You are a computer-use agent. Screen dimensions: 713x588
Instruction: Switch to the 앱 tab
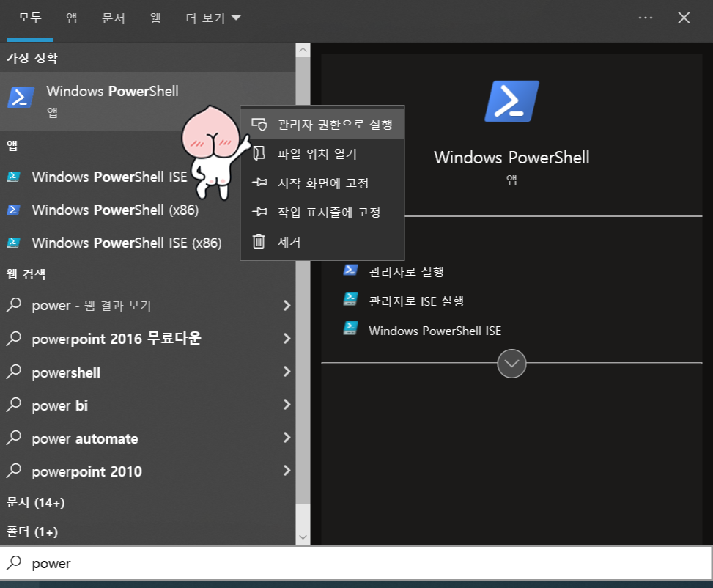71,18
